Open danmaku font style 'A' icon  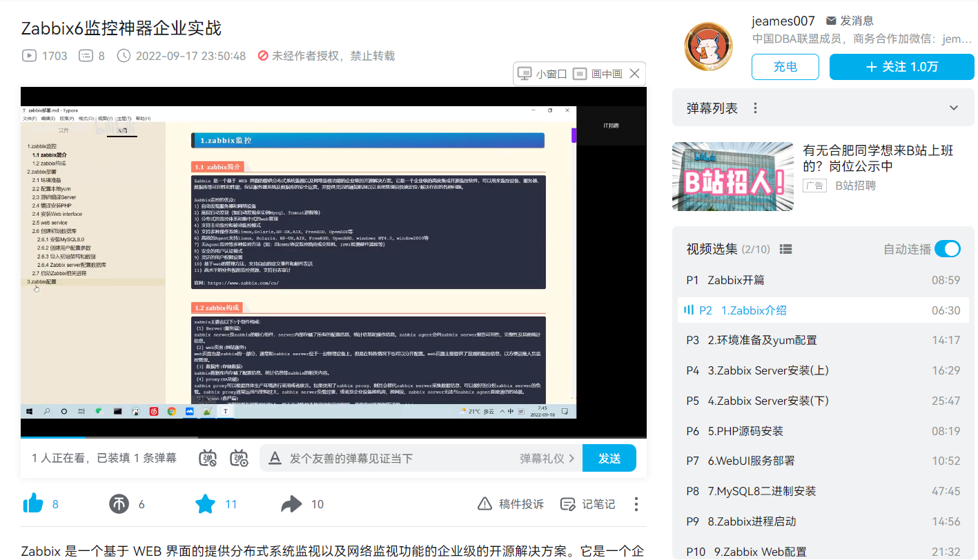[x=275, y=458]
